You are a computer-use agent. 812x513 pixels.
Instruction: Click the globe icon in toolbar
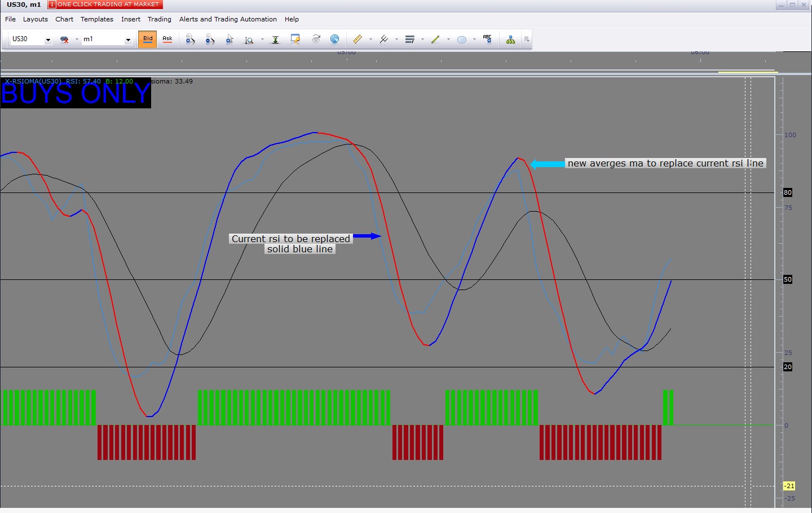(x=334, y=39)
